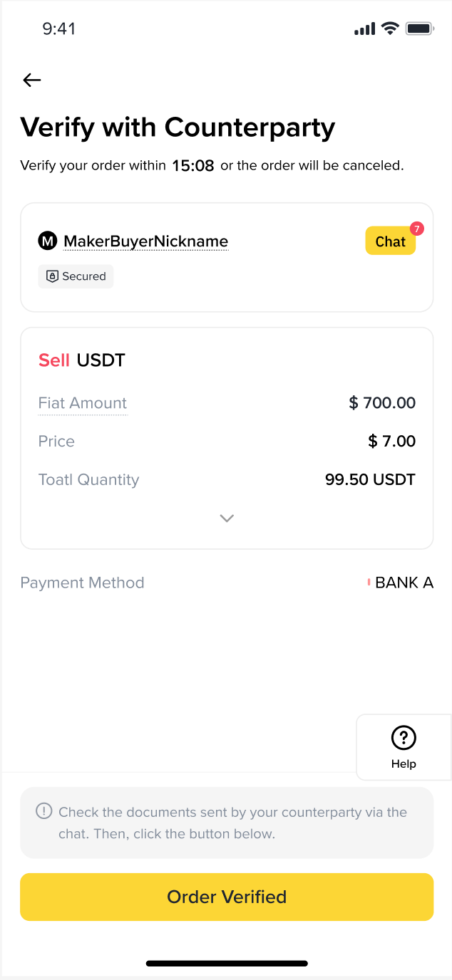
Task: Open the MakerBuyerNickname profile link
Action: click(146, 241)
